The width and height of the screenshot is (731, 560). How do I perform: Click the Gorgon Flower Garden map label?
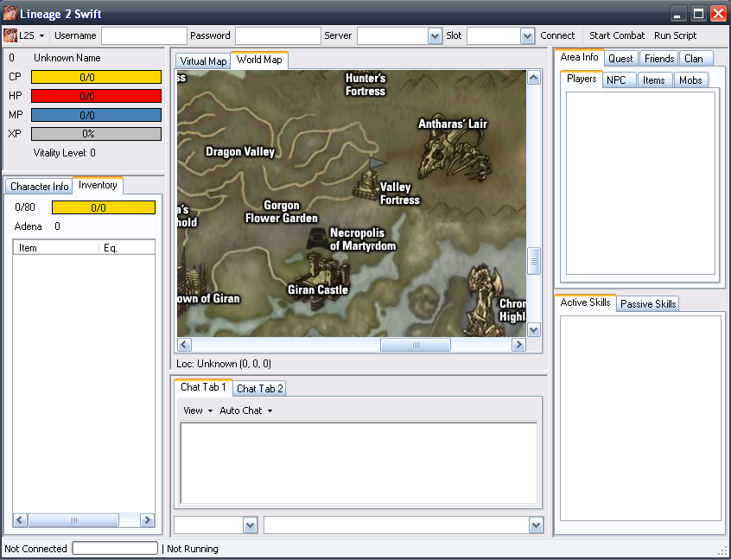[282, 212]
